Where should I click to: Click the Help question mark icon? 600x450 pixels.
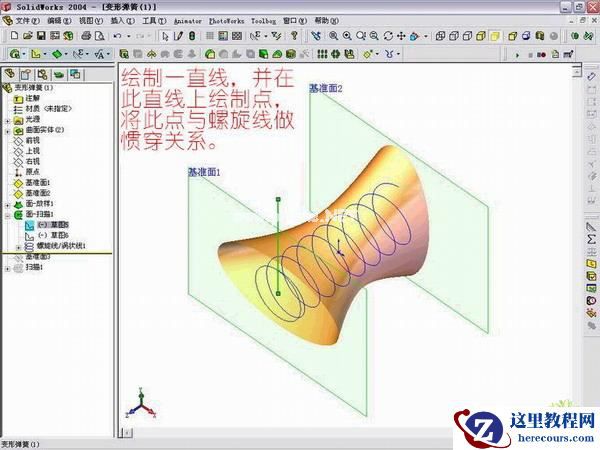[294, 36]
